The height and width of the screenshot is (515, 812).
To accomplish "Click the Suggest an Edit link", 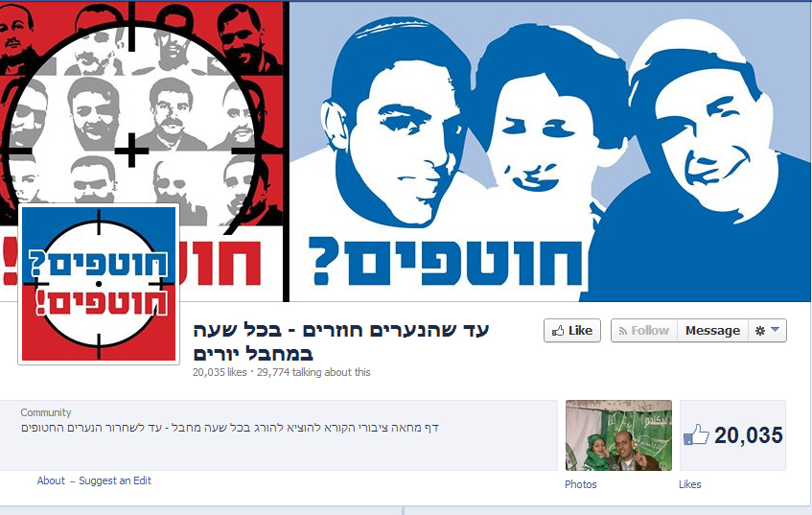I will pyautogui.click(x=115, y=480).
